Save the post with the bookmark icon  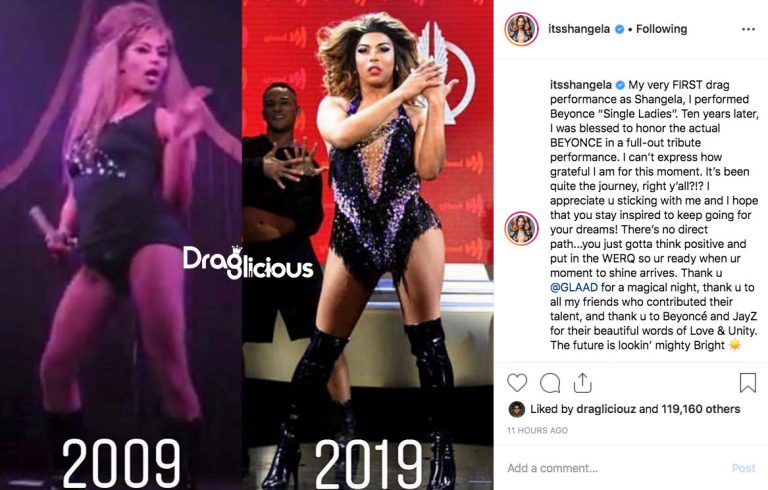click(747, 383)
